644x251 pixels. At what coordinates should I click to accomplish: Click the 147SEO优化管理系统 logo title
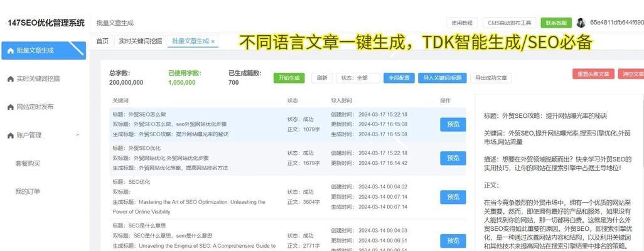[x=46, y=23]
